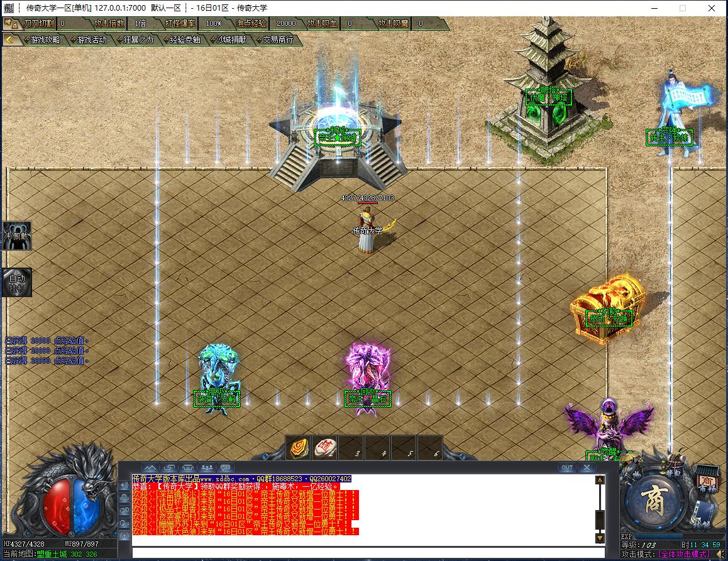Image resolution: width=728 pixels, height=561 pixels.
Task: Click the red HP orb
Action: pyautogui.click(x=57, y=507)
